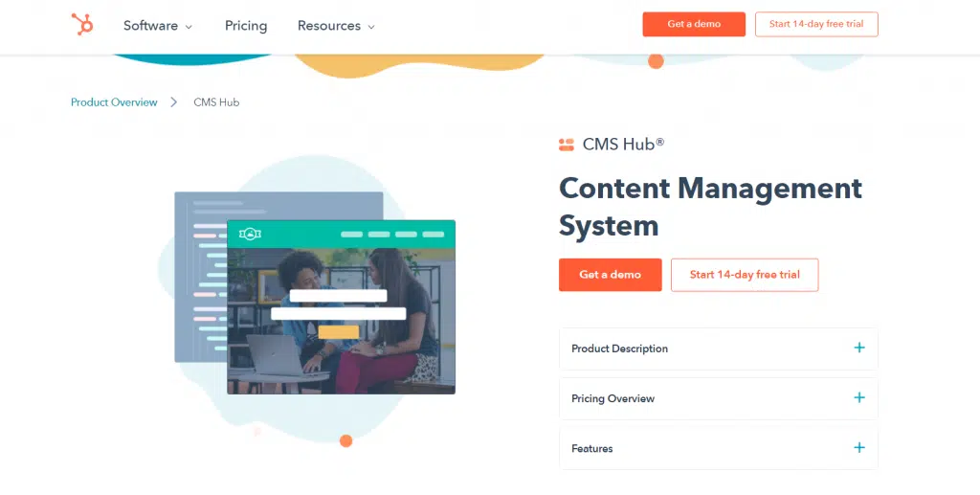Click header Start 14-day free trial
The height and width of the screenshot is (495, 980).
pyautogui.click(x=816, y=24)
